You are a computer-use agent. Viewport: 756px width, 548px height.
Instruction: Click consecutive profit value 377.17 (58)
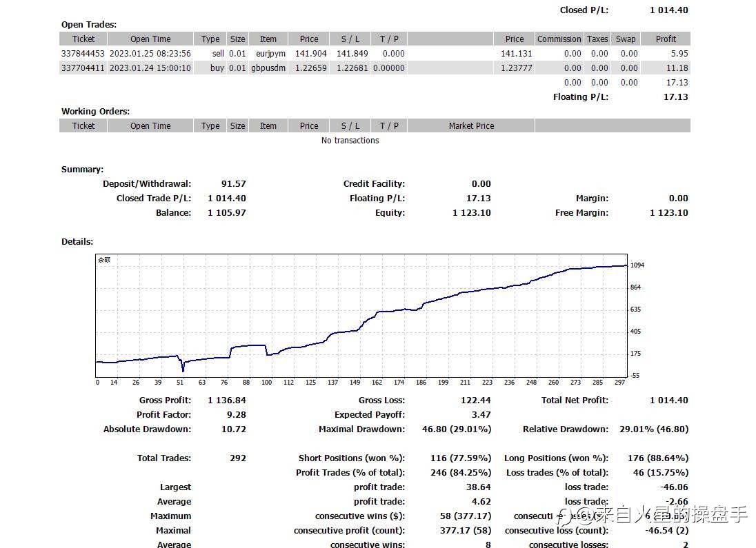point(466,530)
